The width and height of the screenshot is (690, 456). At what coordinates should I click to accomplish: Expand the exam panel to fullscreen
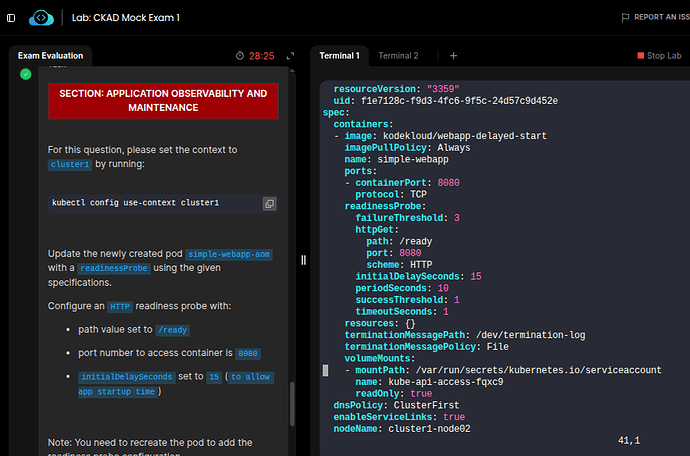[290, 56]
